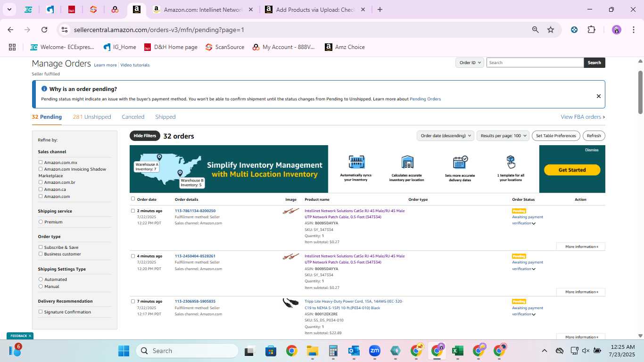Click the browser back arrow
Viewport: 644px width, 362px height.
pyautogui.click(x=10, y=30)
